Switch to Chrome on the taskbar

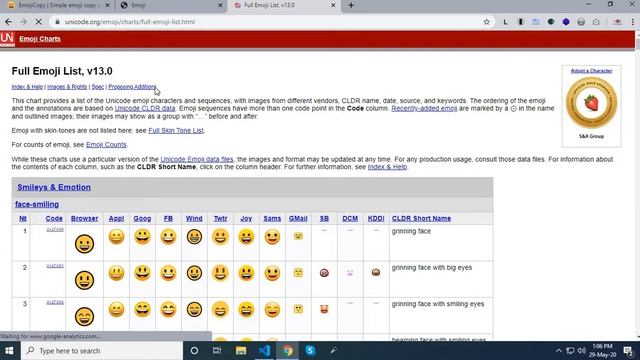288,351
